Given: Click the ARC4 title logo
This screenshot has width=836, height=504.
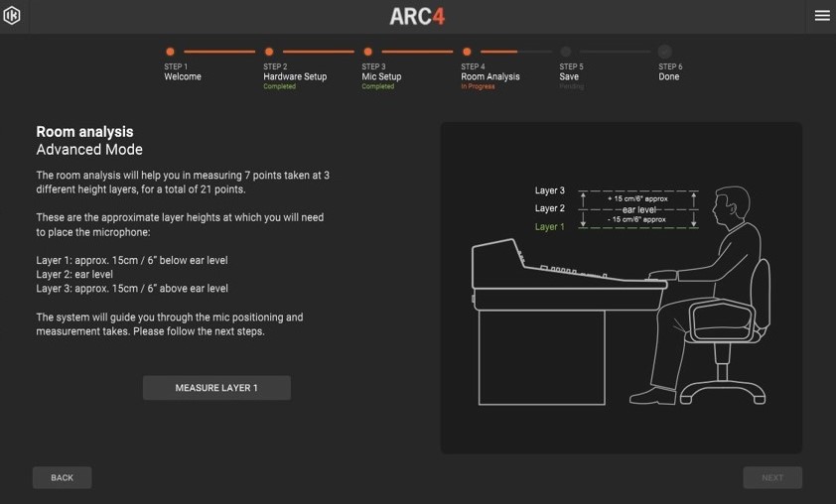Looking at the screenshot, I should [x=417, y=16].
